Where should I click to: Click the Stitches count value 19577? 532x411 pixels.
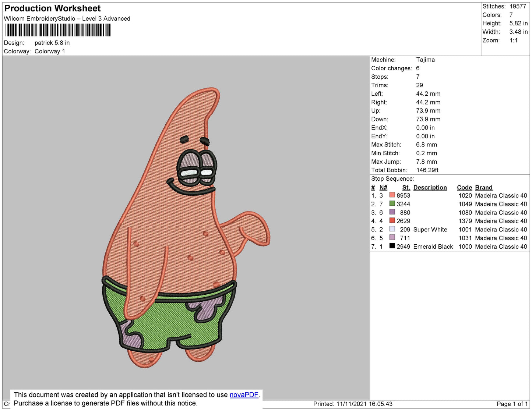(x=518, y=6)
